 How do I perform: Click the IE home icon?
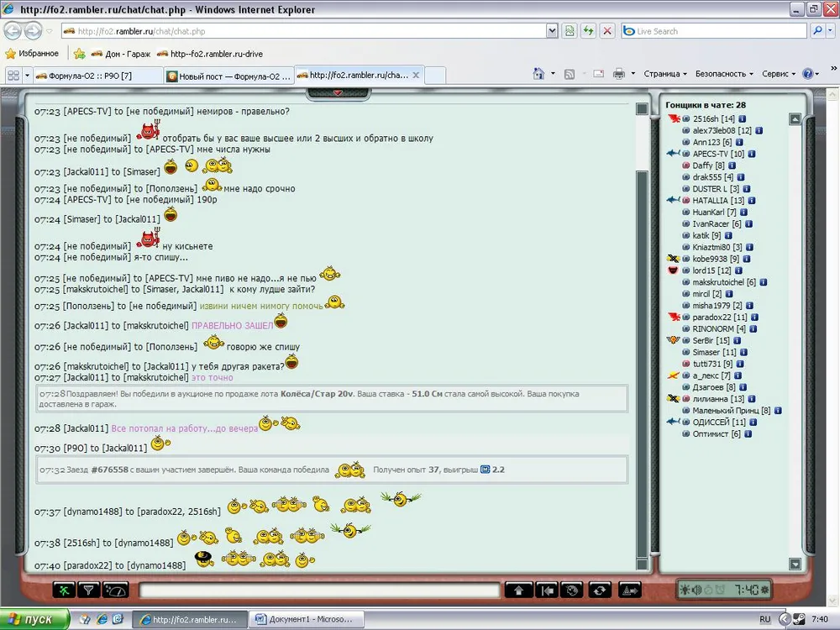click(539, 74)
